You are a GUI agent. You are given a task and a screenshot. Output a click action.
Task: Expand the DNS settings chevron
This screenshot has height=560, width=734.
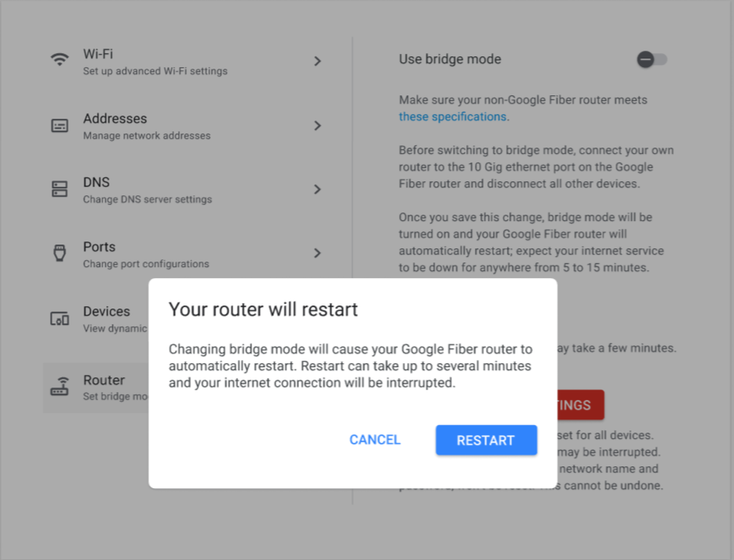click(x=318, y=189)
